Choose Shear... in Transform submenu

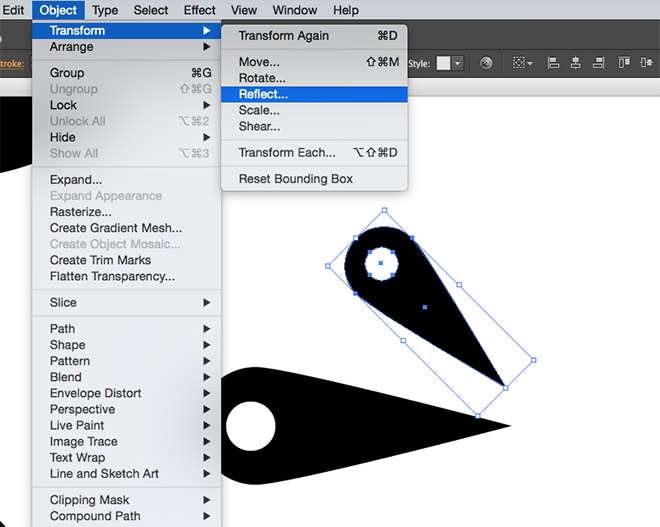(x=314, y=126)
